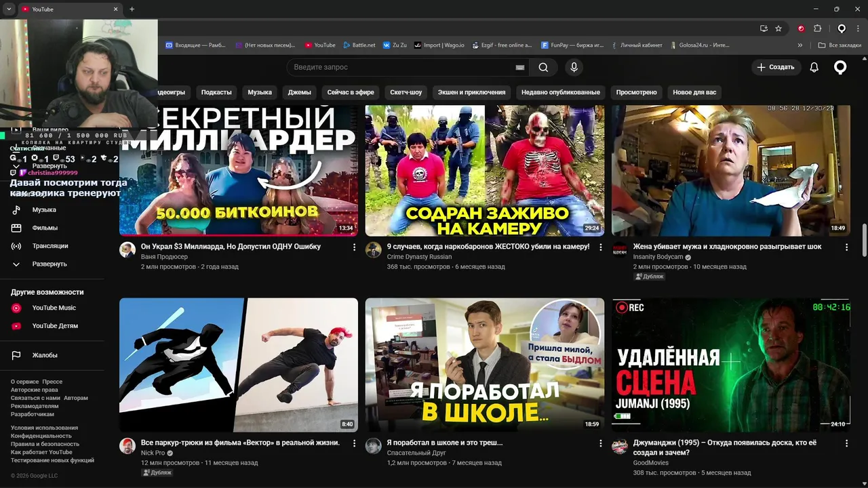Open Insanity Bodycam channel avatar
This screenshot has width=868, height=488.
620,250
